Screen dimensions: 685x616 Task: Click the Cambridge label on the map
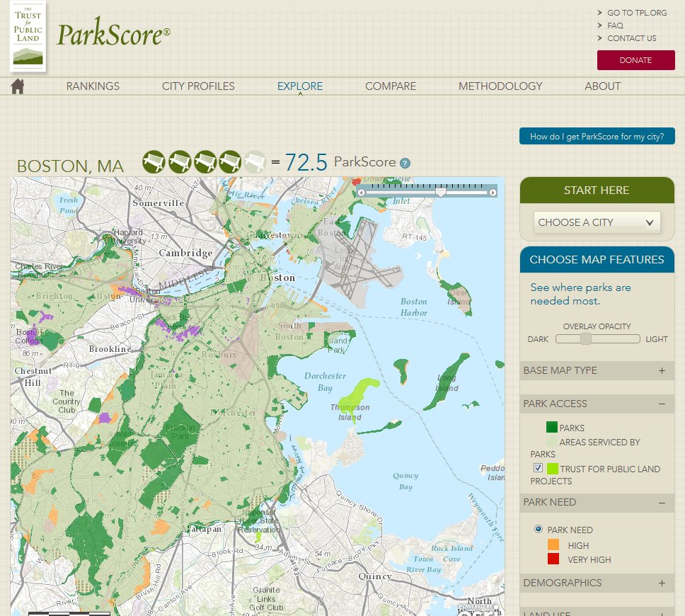(x=185, y=253)
